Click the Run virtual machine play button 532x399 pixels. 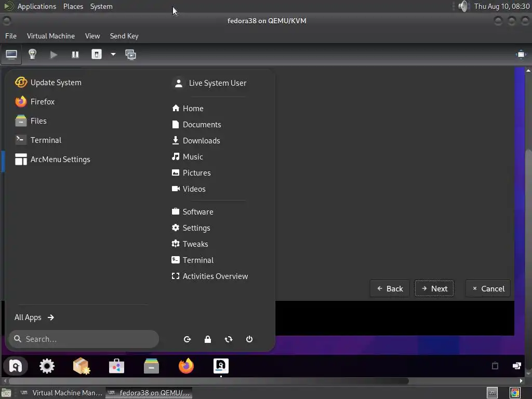click(x=54, y=55)
